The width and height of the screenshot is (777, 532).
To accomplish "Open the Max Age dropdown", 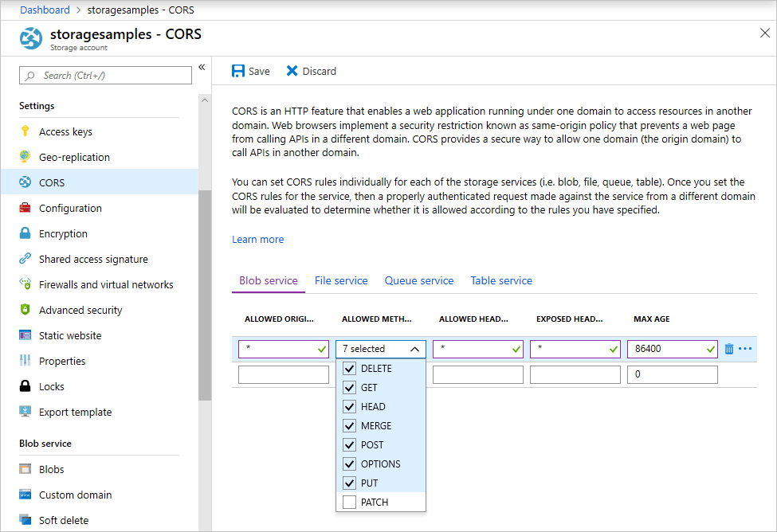I will tap(708, 348).
